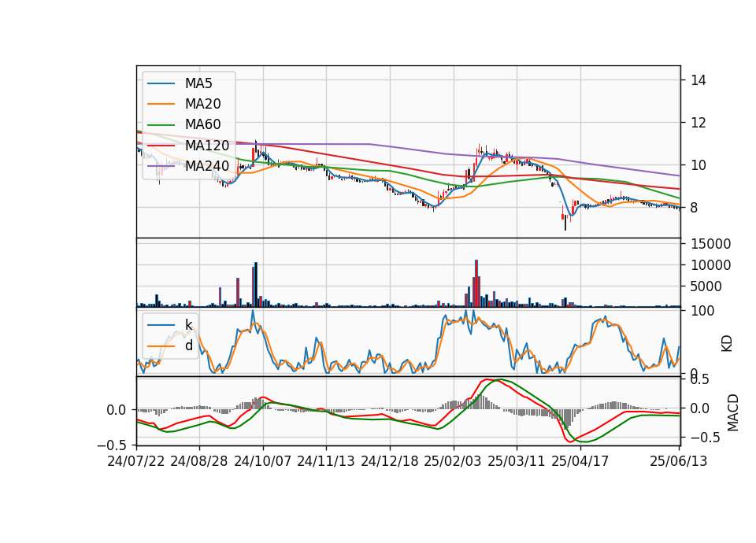756x543 pixels.
Task: Click the tallest volume bar in early October 2024
Action: click(256, 285)
